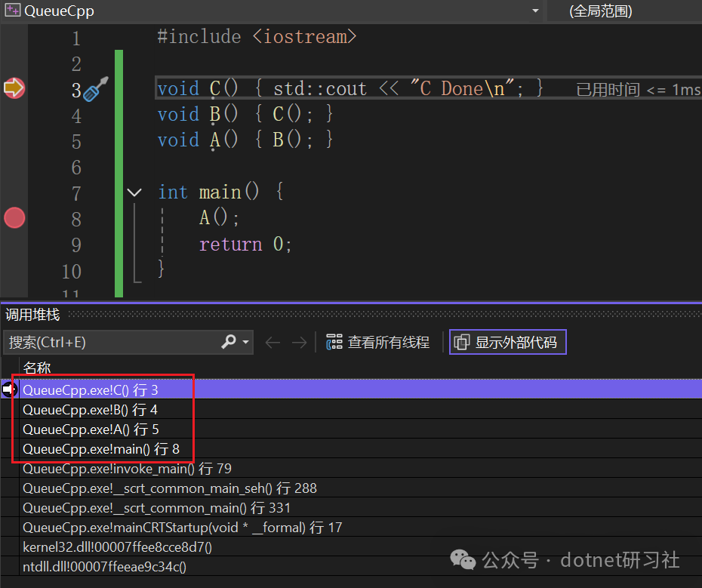Screen dimensions: 702x588
Task: Click line number 5 in the editor gutter
Action: pyautogui.click(x=76, y=141)
